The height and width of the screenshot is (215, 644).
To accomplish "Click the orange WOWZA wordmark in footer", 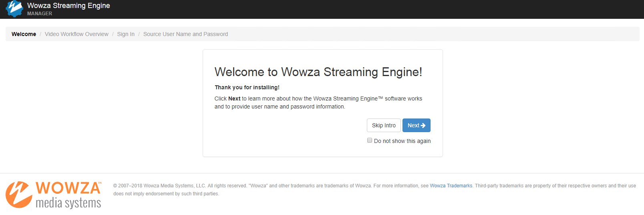I will tap(68, 188).
